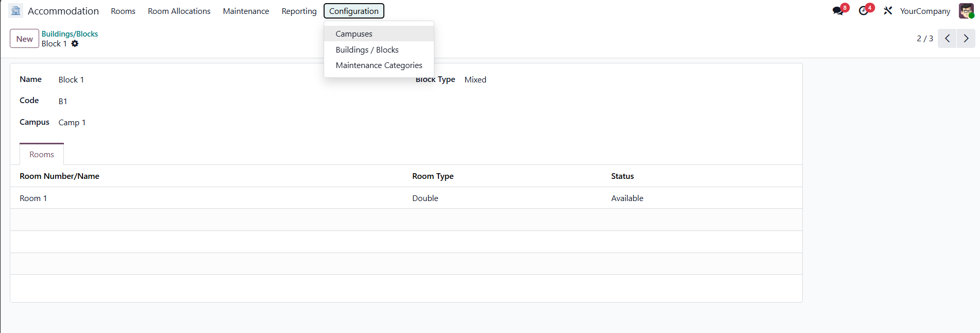The height and width of the screenshot is (333, 980).
Task: Open the user avatar menu
Action: [966, 11]
